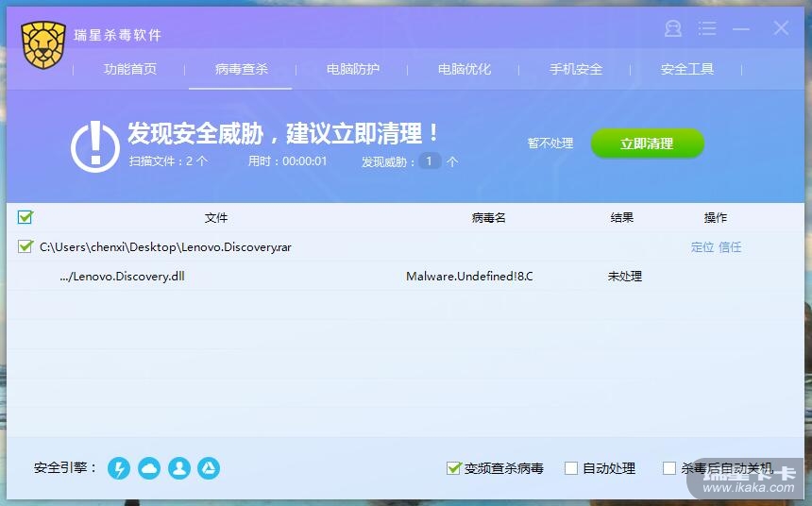Click the 扫描文件：2 个 statistic
This screenshot has height=506, width=812.
tap(168, 161)
